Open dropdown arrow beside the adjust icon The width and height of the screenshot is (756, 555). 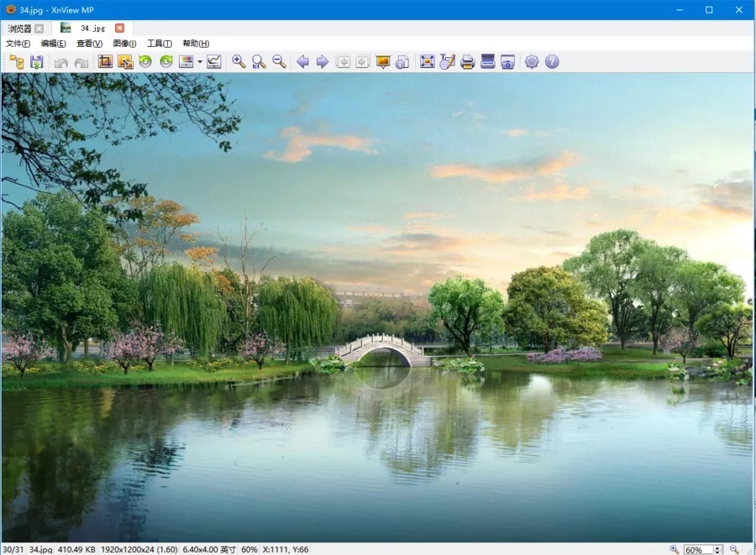point(199,62)
